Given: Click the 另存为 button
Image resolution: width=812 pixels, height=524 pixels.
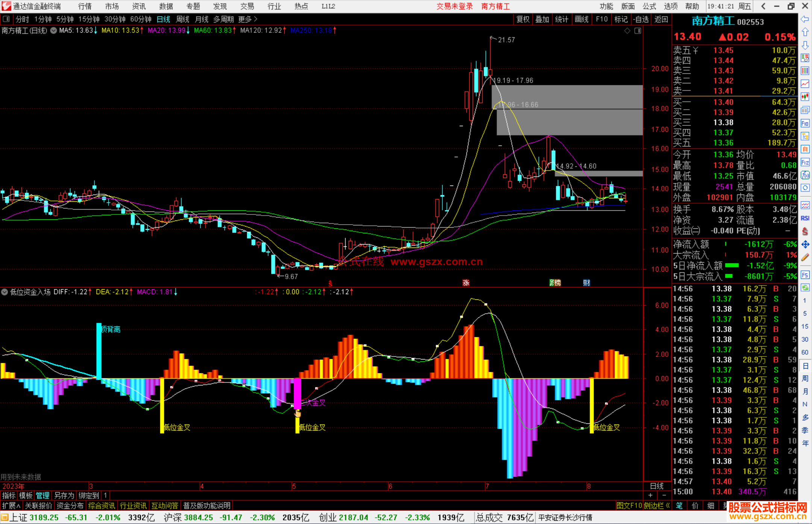Looking at the screenshot, I should (x=64, y=495).
